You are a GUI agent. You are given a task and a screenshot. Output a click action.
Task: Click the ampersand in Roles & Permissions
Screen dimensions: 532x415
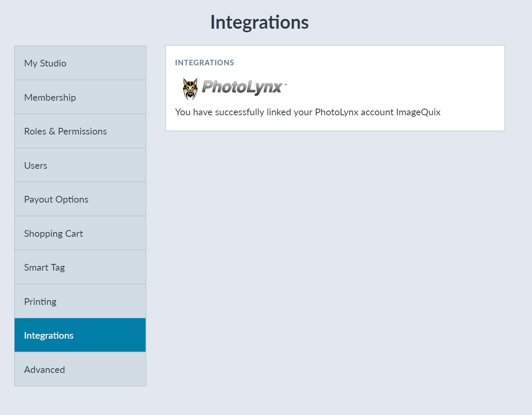point(52,131)
